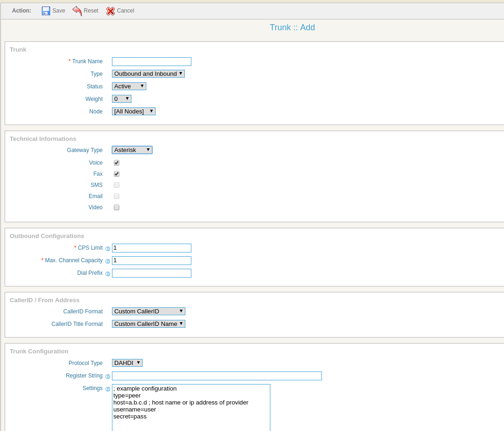Open the Protocol Type dropdown showing DAHDI

[127, 363]
